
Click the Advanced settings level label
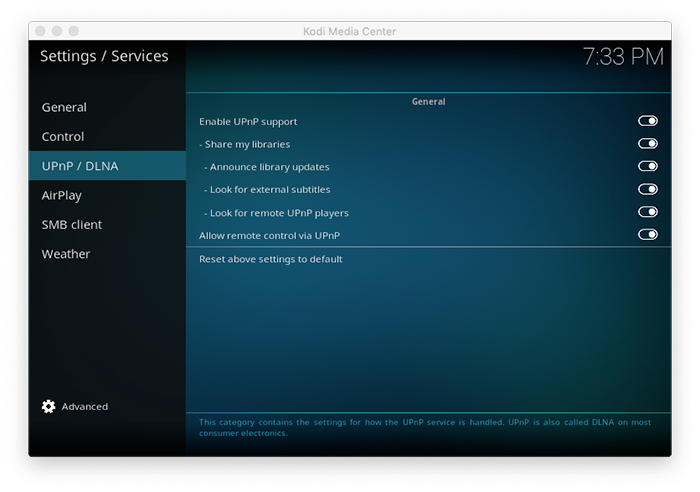[x=85, y=407]
